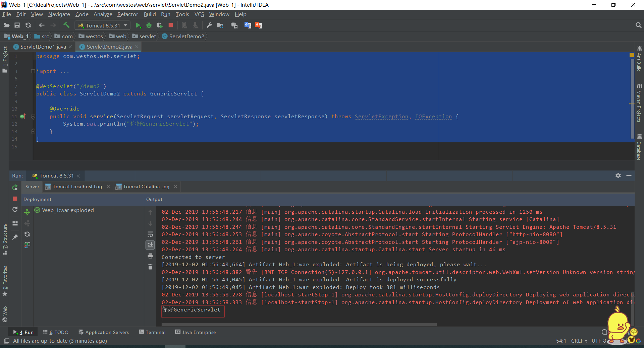The image size is (644, 348).
Task: Start debugging using the bug icon
Action: [149, 25]
